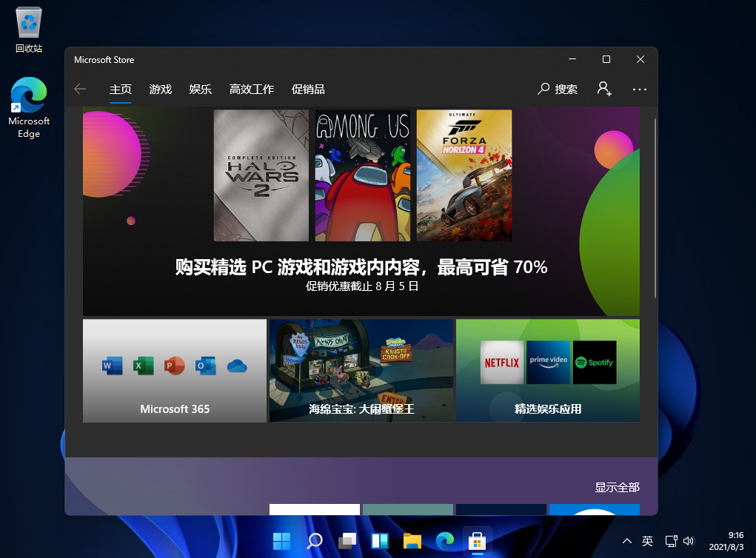
Task: Click the Microsoft Store taskbar icon
Action: (477, 541)
